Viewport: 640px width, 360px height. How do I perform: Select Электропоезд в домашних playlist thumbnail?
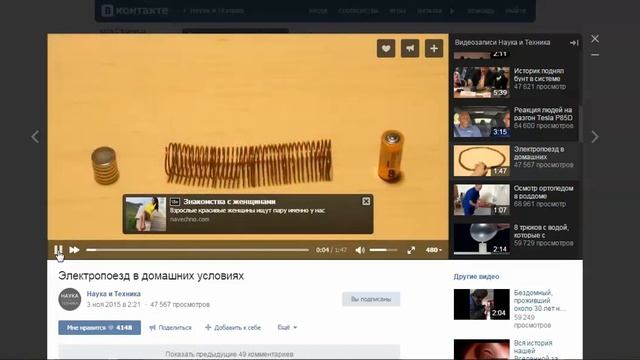(482, 161)
